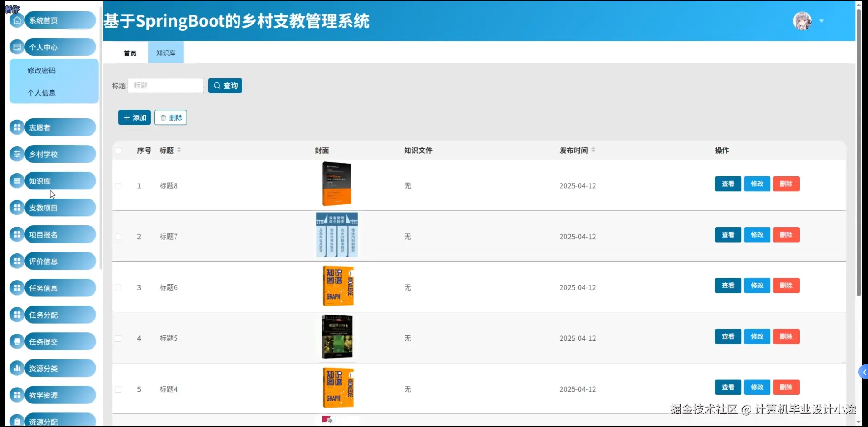Click the list icon beside 知识库

pos(17,181)
